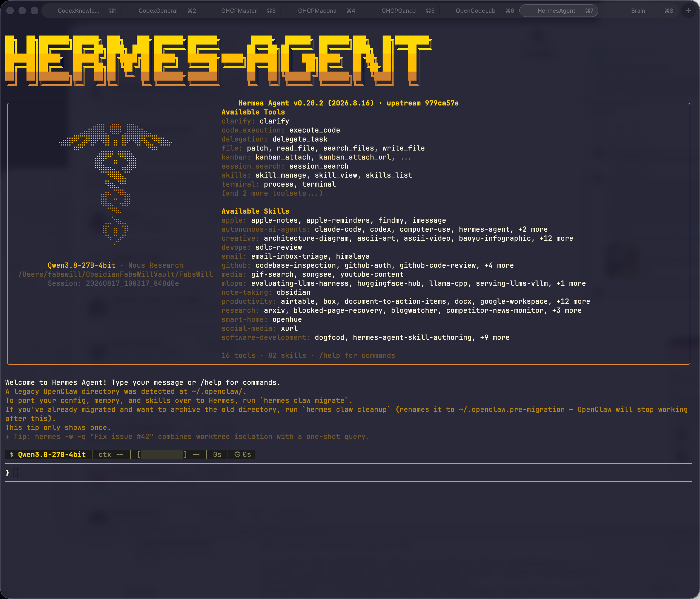Click the Tip line about 'Fix issue #42'

(x=187, y=437)
